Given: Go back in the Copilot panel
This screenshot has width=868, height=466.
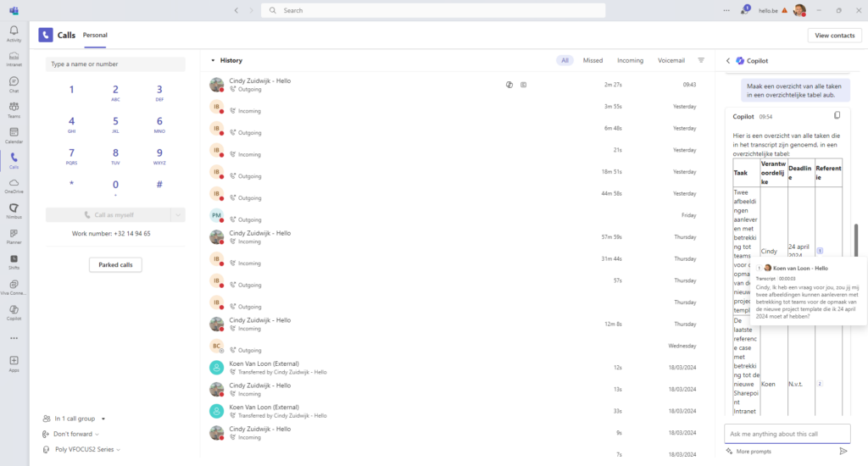Looking at the screenshot, I should pyautogui.click(x=728, y=61).
